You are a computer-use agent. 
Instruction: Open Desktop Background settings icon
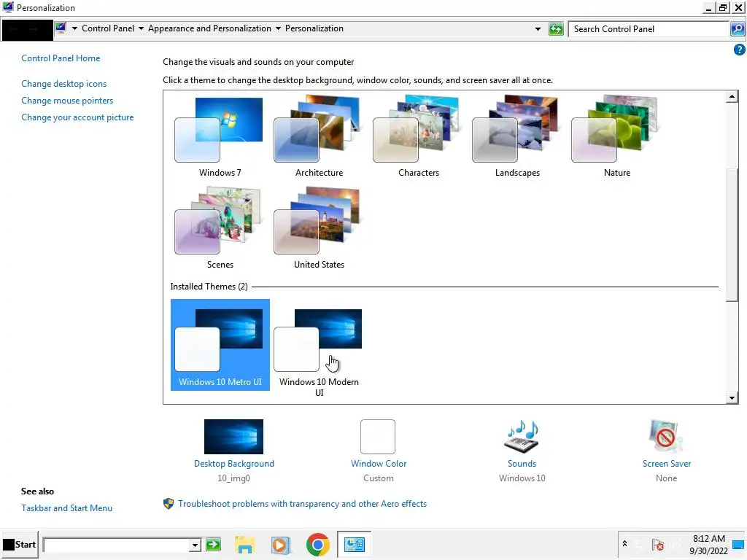click(x=233, y=437)
